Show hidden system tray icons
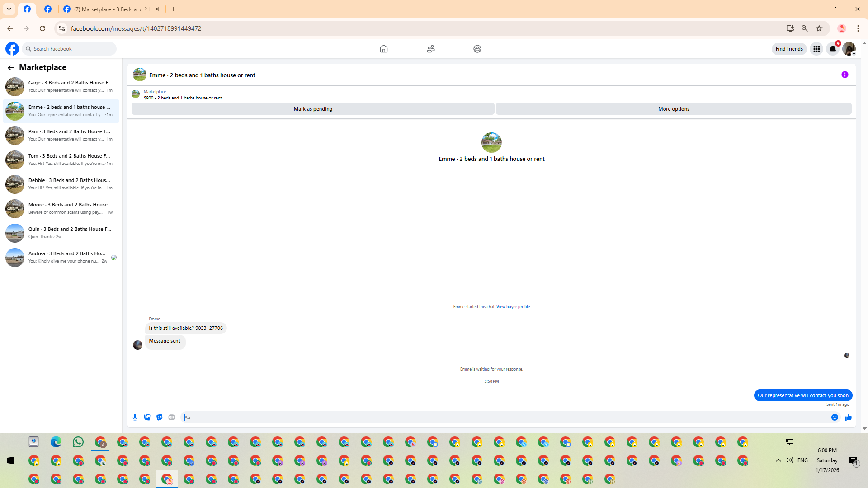 (778, 460)
